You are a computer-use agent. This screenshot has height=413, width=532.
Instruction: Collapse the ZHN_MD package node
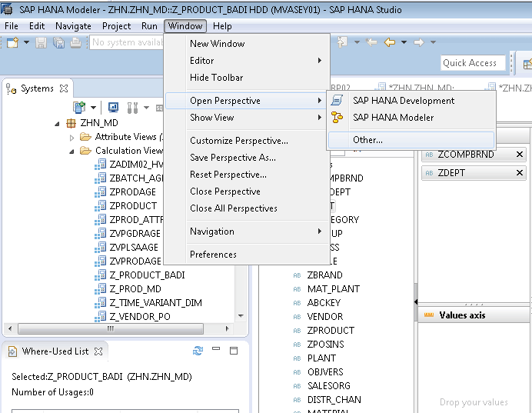tap(58, 123)
